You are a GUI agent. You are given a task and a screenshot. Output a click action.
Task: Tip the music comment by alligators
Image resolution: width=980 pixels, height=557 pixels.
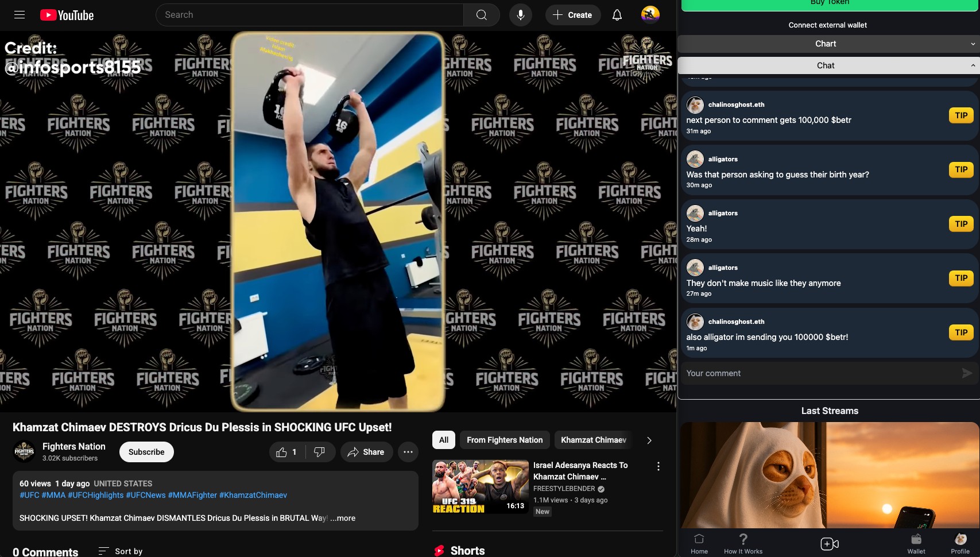pos(961,278)
